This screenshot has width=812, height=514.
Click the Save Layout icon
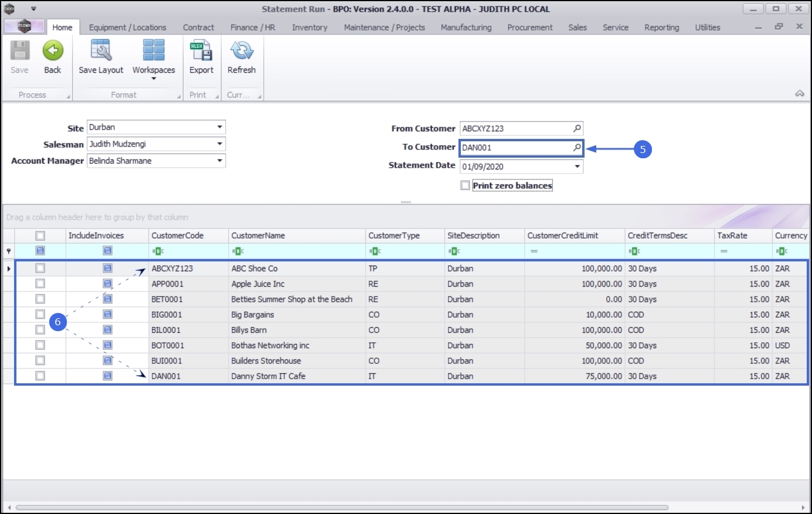pos(101,52)
